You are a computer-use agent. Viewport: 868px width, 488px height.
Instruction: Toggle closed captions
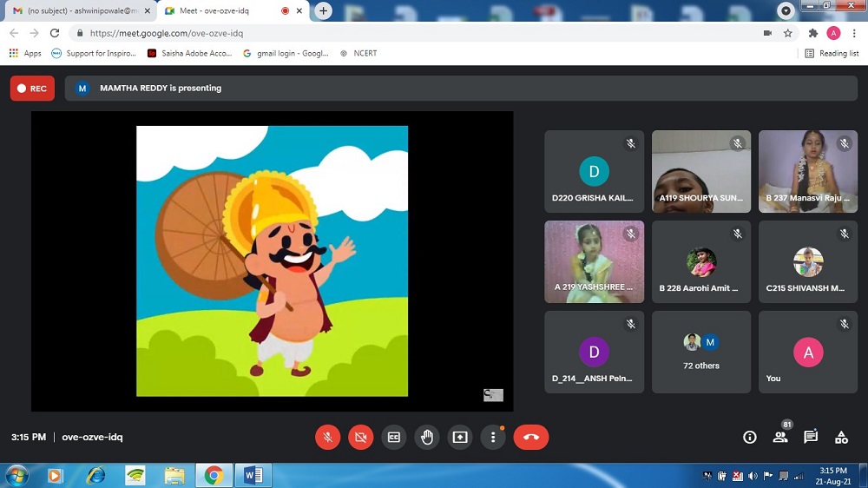click(393, 438)
